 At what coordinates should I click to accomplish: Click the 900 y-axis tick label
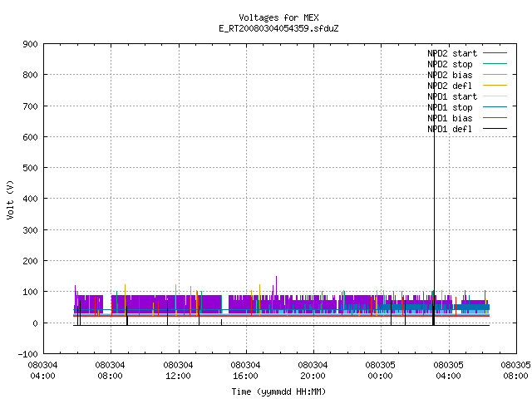point(30,44)
